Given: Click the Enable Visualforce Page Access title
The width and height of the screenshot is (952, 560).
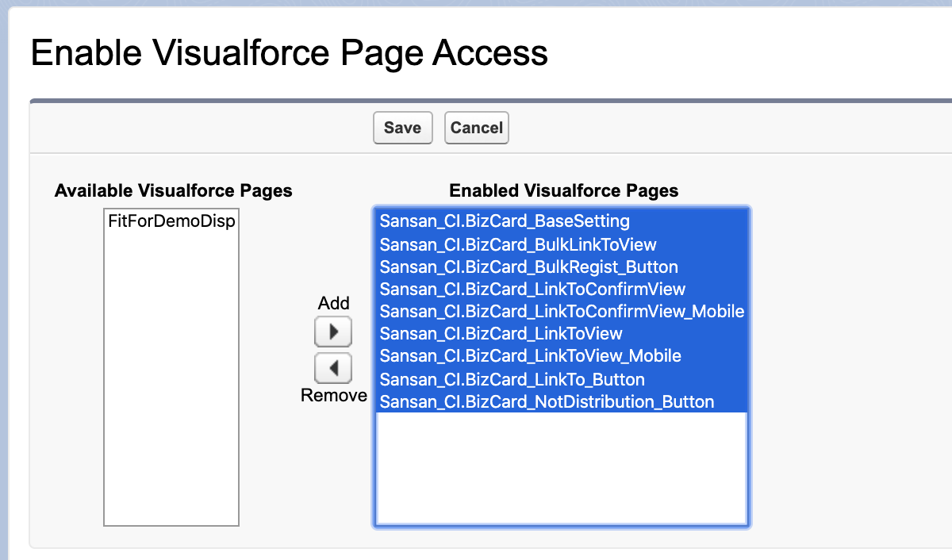Looking at the screenshot, I should click(289, 53).
